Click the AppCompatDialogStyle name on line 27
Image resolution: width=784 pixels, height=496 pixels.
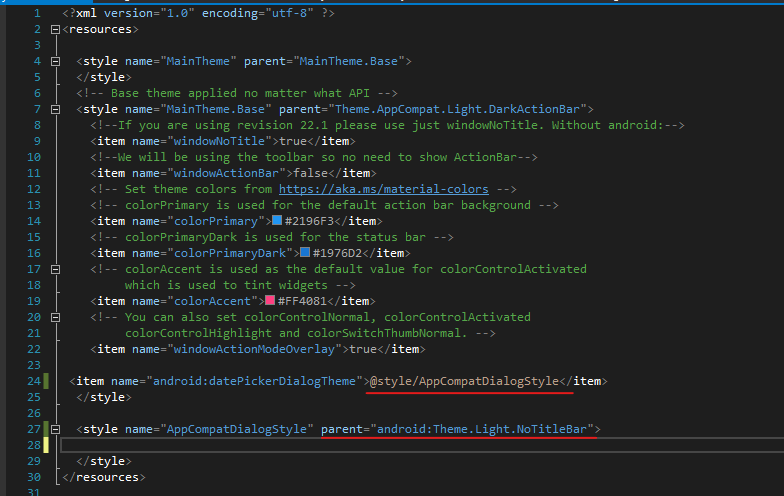(236, 429)
